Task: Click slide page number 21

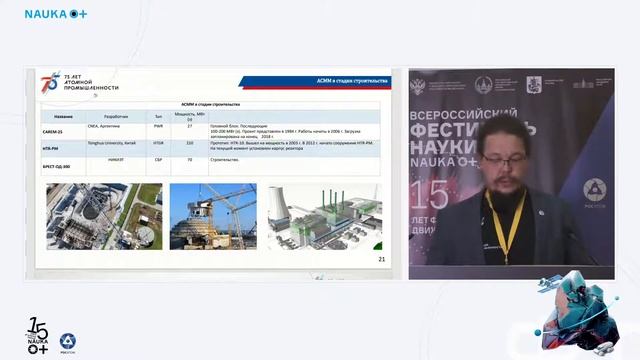Action: 382,259
